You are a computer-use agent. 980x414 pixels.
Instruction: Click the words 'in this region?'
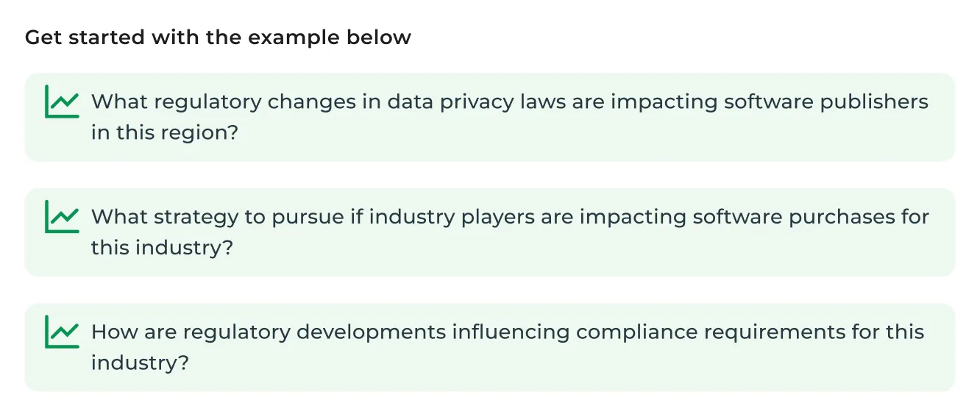[x=165, y=133]
